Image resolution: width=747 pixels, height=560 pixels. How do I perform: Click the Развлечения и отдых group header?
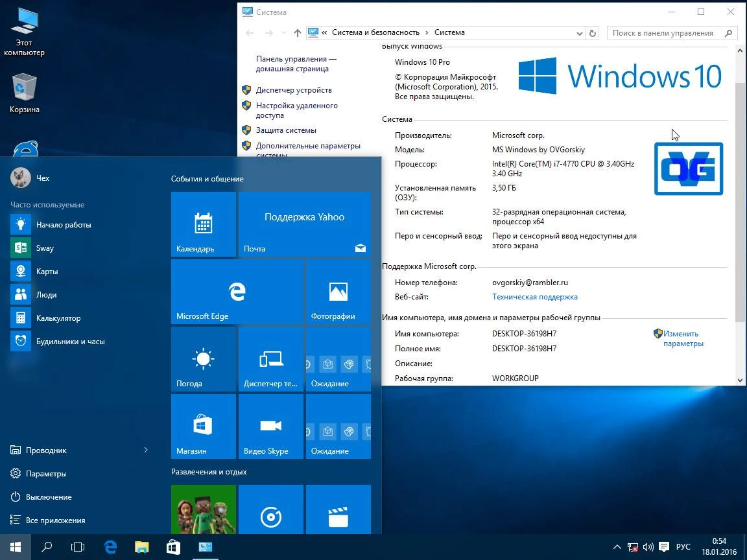(209, 472)
